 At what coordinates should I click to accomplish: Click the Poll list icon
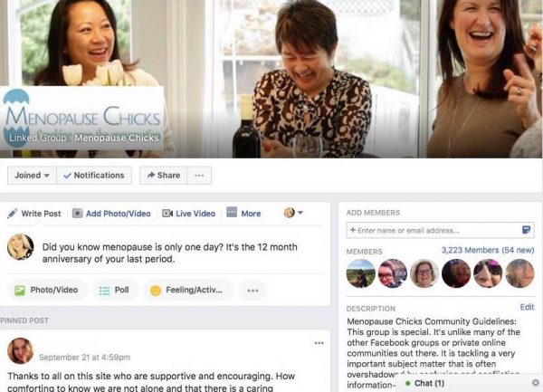[x=104, y=291]
